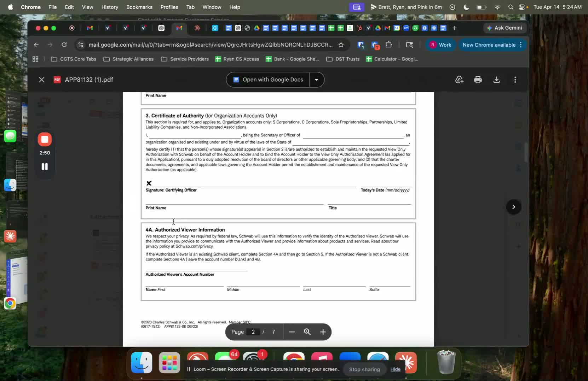This screenshot has width=588, height=381.
Task: Download the APP81132 PDF file
Action: point(497,80)
